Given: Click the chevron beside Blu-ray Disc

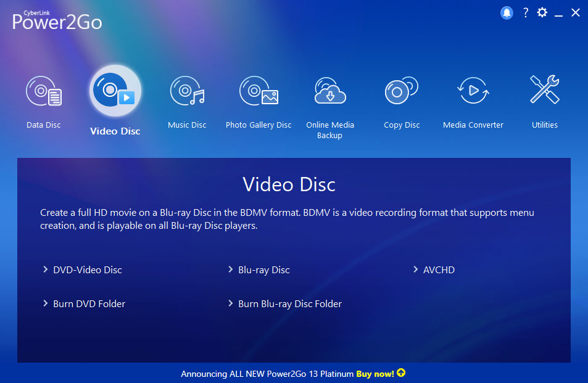Looking at the screenshot, I should [x=230, y=270].
